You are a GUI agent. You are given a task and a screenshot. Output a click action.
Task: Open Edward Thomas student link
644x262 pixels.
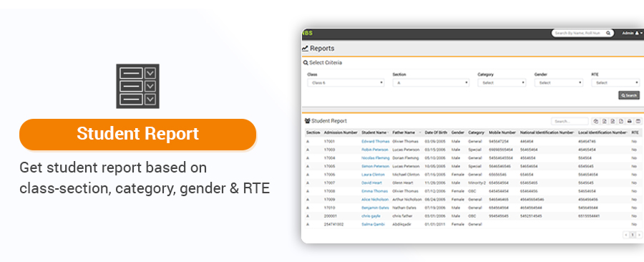376,141
